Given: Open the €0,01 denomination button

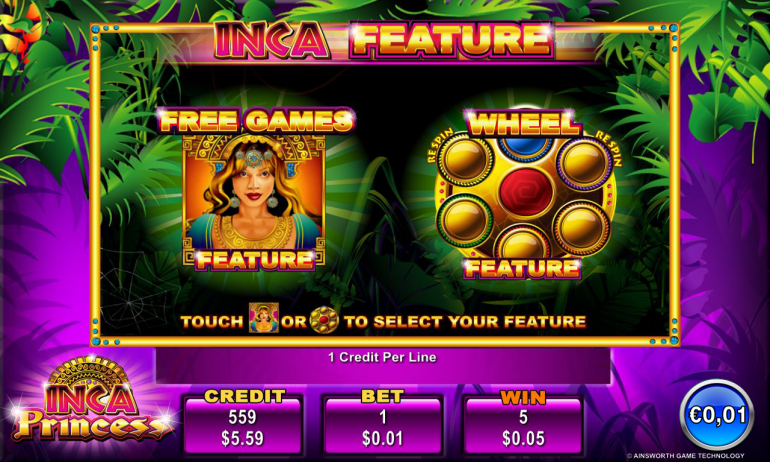Looking at the screenshot, I should [x=717, y=415].
